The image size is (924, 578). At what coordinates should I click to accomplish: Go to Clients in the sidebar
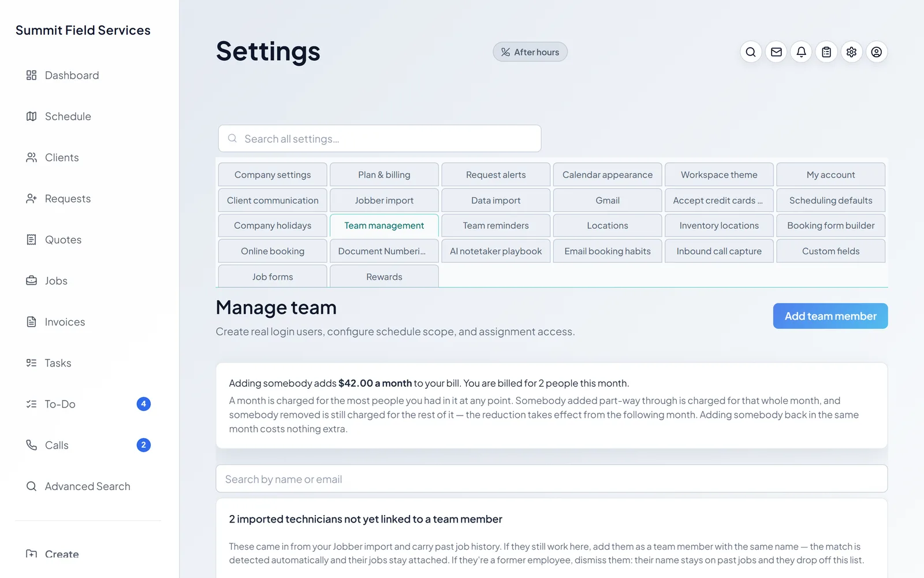88,157
